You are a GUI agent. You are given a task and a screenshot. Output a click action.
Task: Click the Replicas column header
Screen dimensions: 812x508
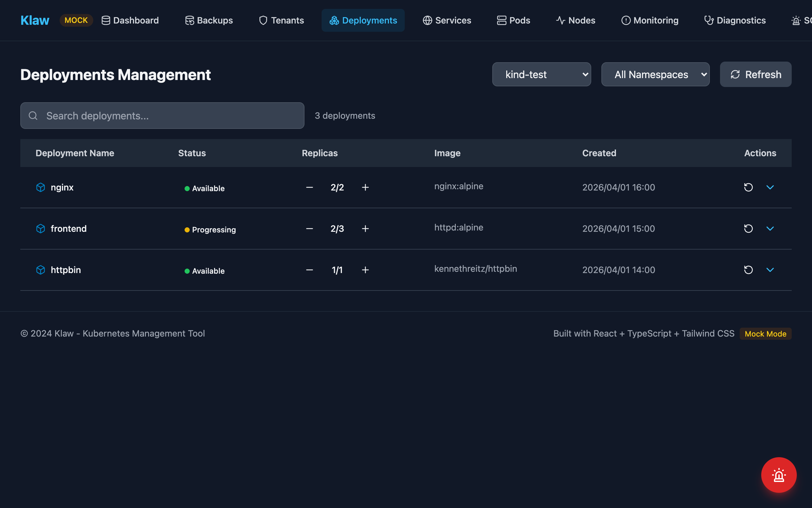(320, 153)
